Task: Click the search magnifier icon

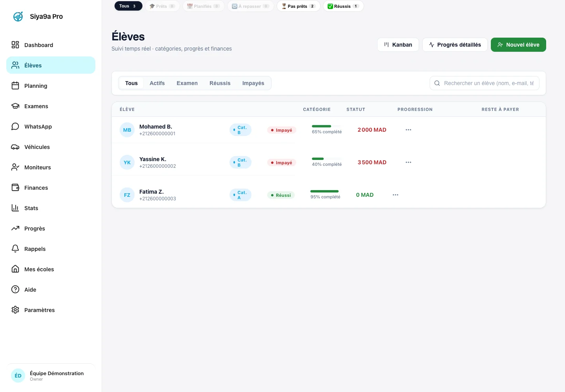Action: point(437,83)
